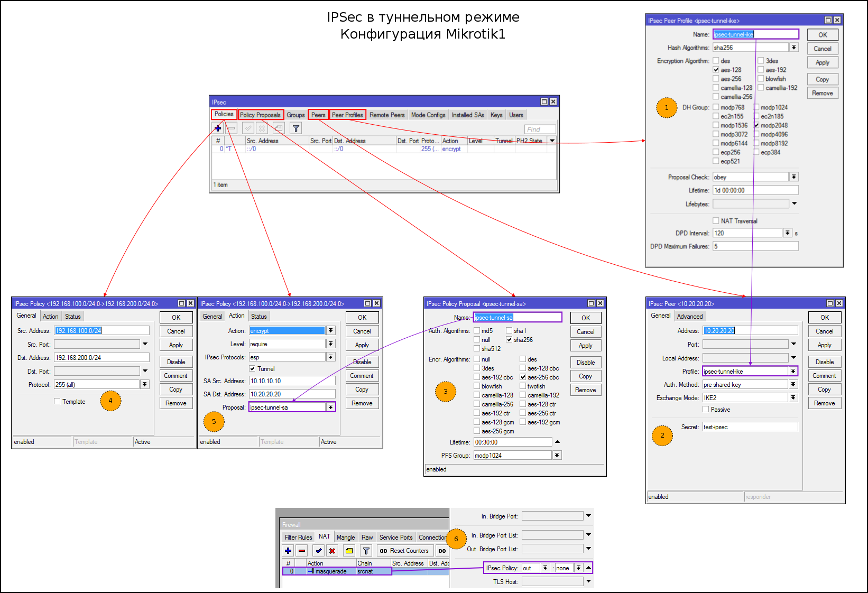Click OK in IPsec Peer Profile window
868x593 pixels.
click(x=823, y=35)
